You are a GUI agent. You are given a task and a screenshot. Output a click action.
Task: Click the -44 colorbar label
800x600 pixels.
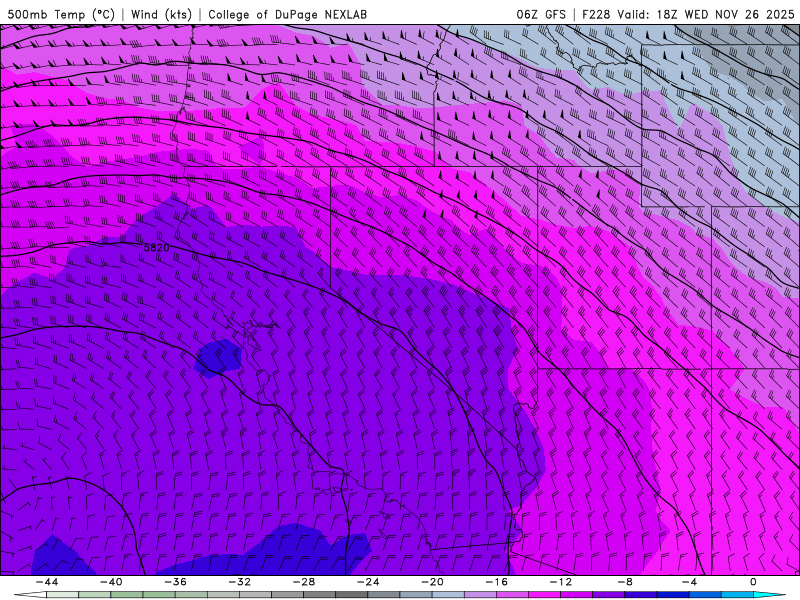click(47, 582)
